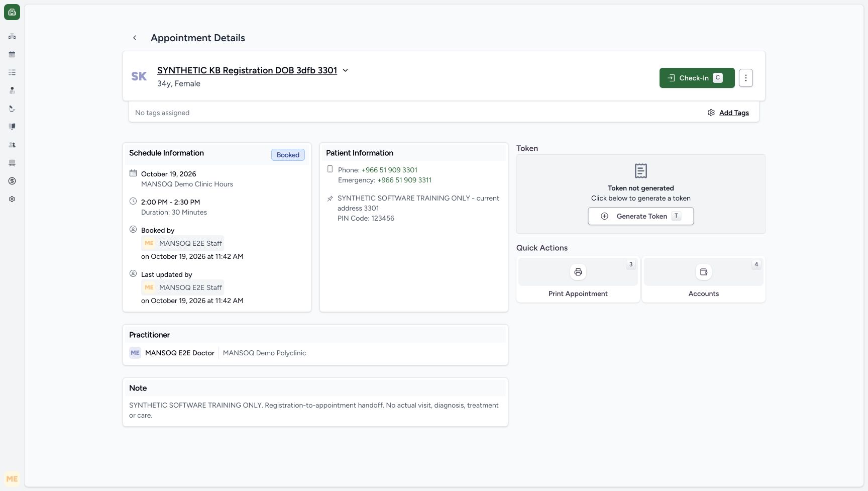868x491 pixels.
Task: Click the Add Tags link
Action: [734, 113]
